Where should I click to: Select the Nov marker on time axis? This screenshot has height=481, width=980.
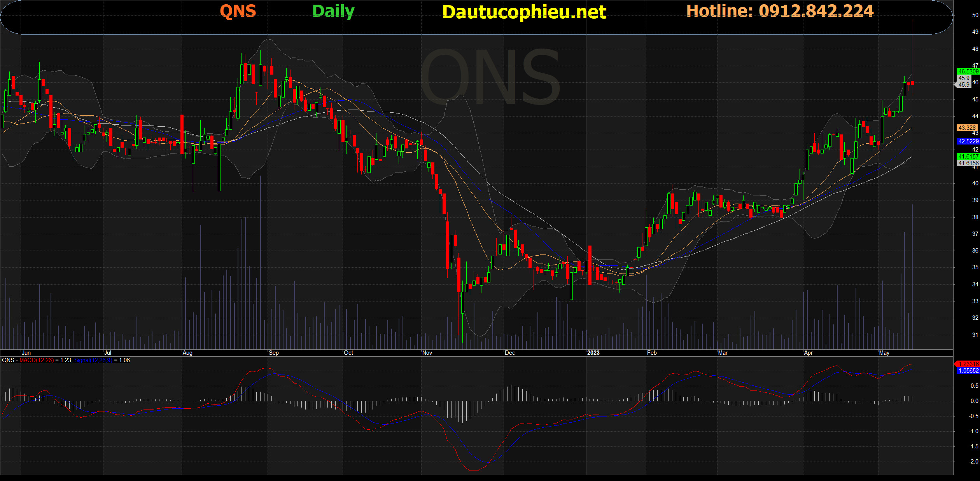[427, 353]
